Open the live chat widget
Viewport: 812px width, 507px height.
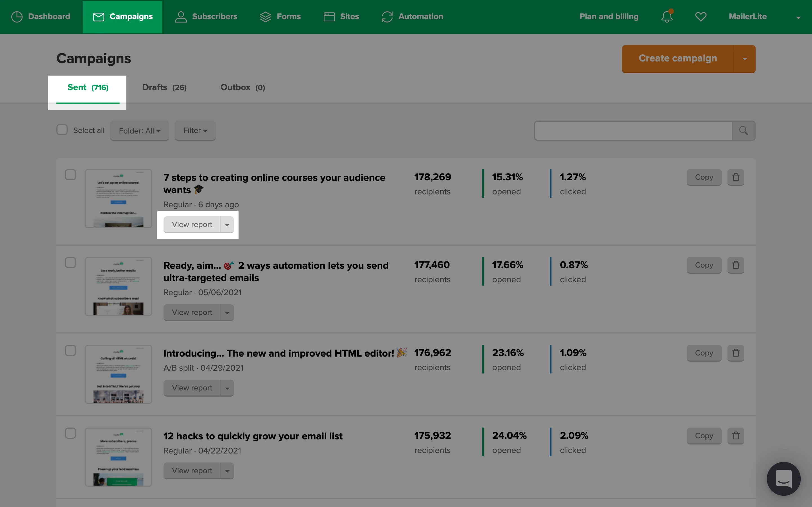(x=783, y=479)
